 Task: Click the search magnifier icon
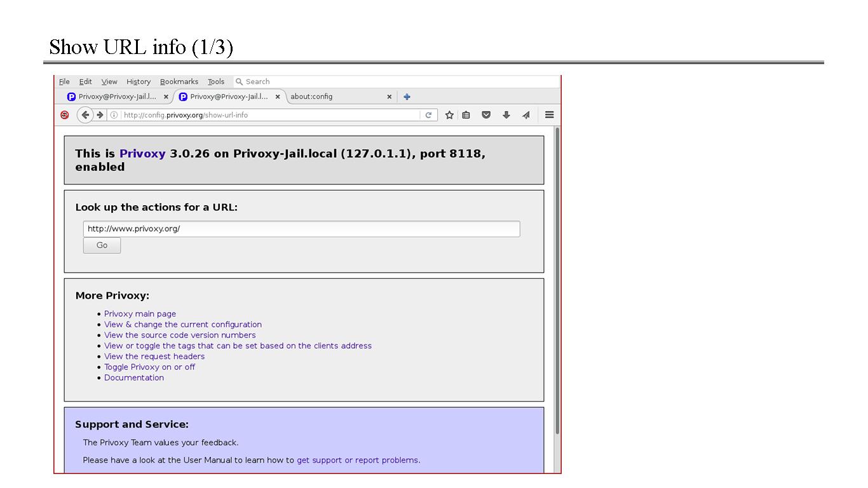click(239, 81)
